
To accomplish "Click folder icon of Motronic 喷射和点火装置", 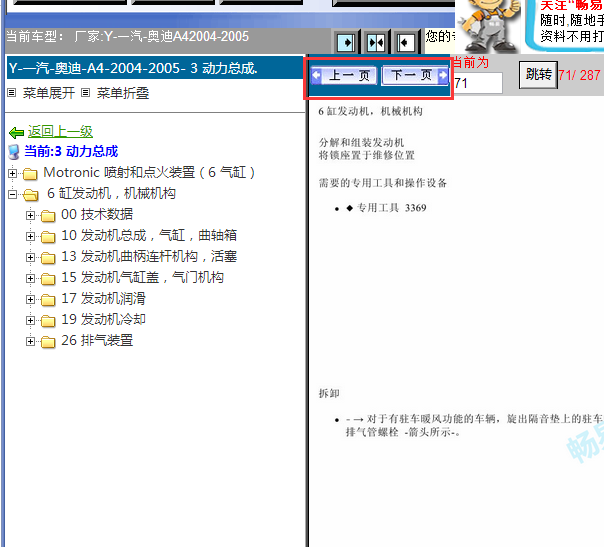I will pyautogui.click(x=30, y=174).
